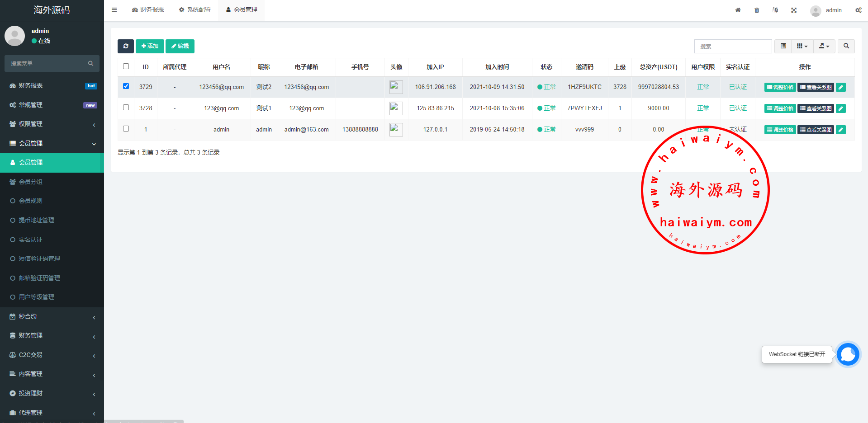868x423 pixels.
Task: Click the trash icon in top bar
Action: 757,10
